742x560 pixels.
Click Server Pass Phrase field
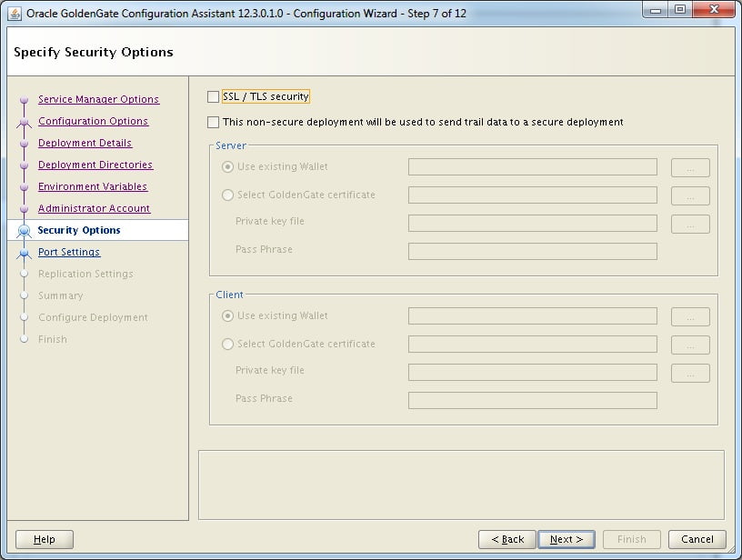pos(533,251)
